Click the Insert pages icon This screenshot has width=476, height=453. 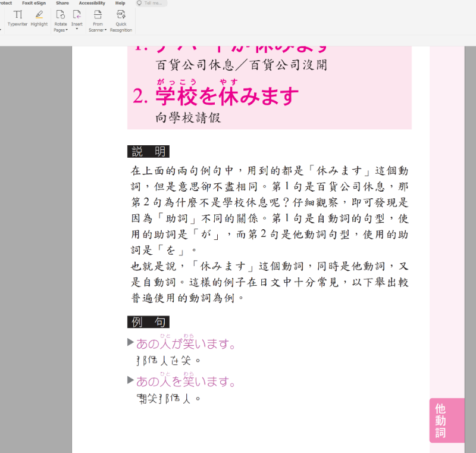click(77, 14)
